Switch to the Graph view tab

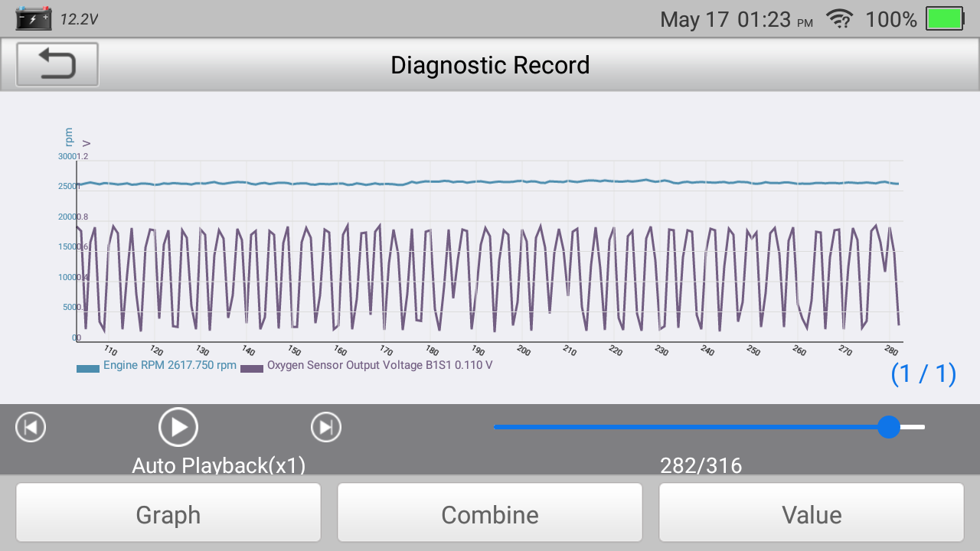pyautogui.click(x=168, y=514)
